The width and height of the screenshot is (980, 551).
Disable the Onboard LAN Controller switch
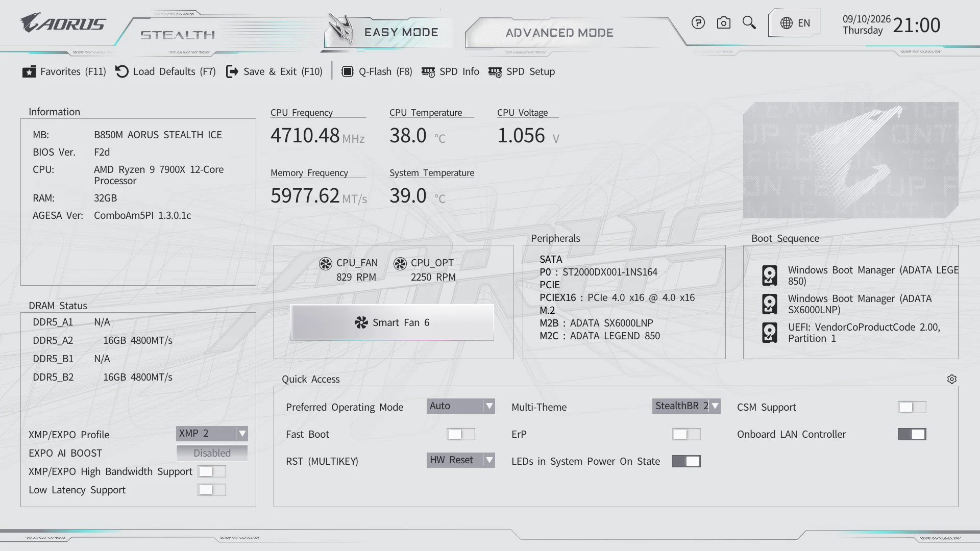tap(912, 434)
